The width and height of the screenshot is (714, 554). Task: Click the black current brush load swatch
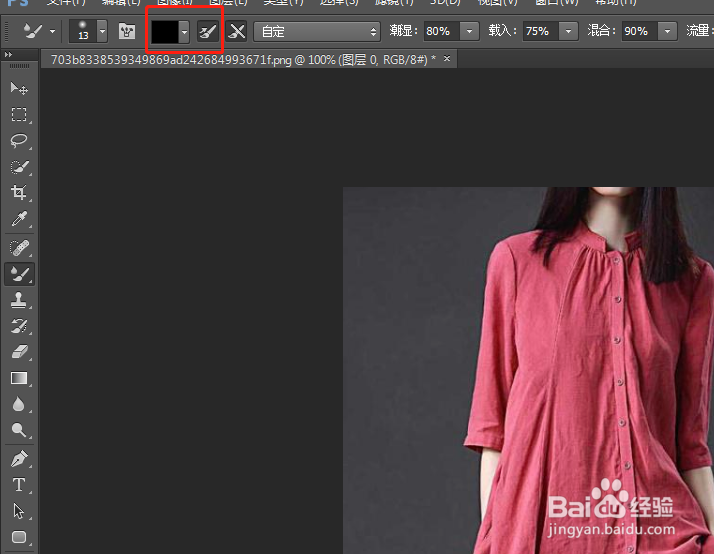165,31
